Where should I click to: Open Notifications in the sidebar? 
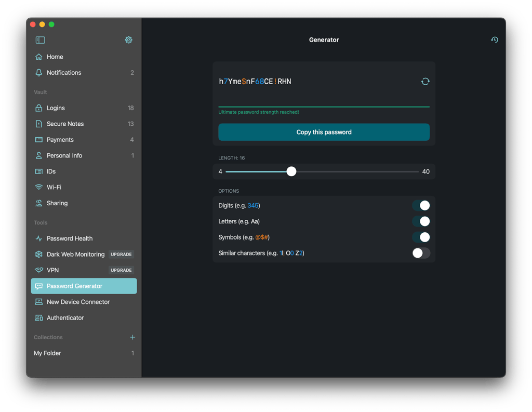(x=84, y=73)
